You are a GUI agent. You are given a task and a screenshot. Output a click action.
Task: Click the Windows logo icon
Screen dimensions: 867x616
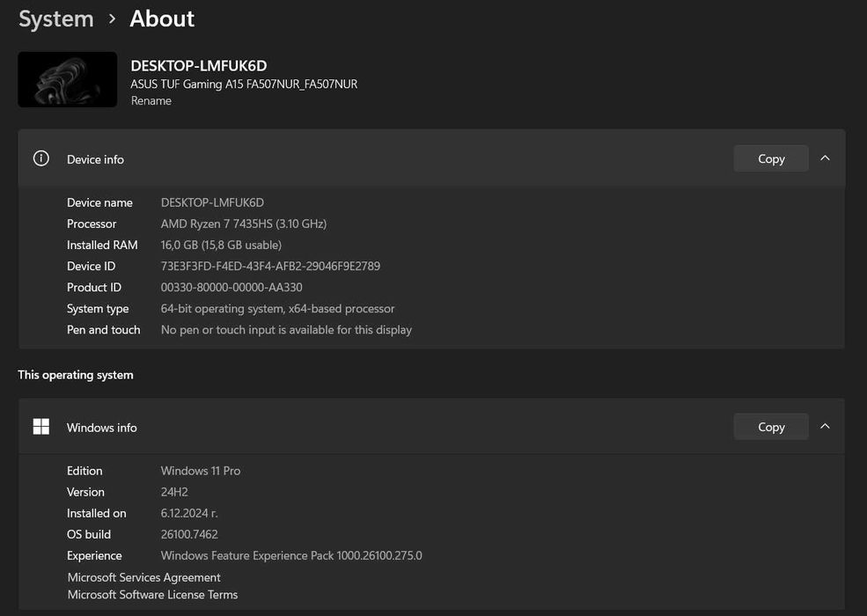click(x=40, y=427)
